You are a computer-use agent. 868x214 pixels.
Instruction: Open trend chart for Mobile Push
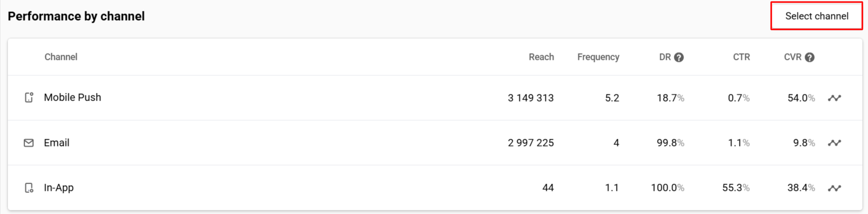click(x=835, y=98)
